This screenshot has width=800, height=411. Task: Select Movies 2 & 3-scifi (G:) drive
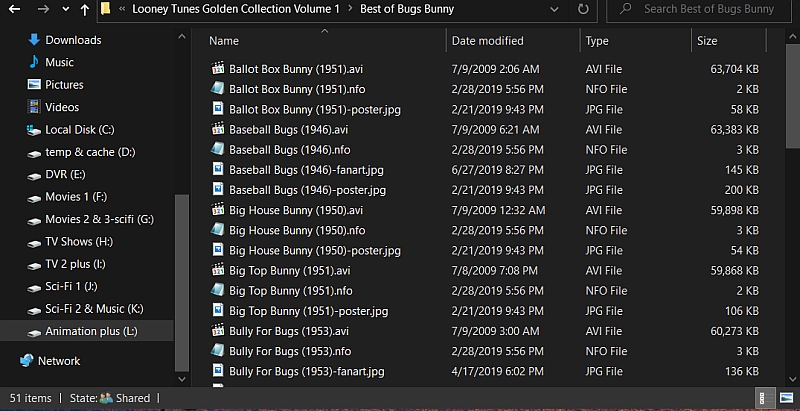99,219
